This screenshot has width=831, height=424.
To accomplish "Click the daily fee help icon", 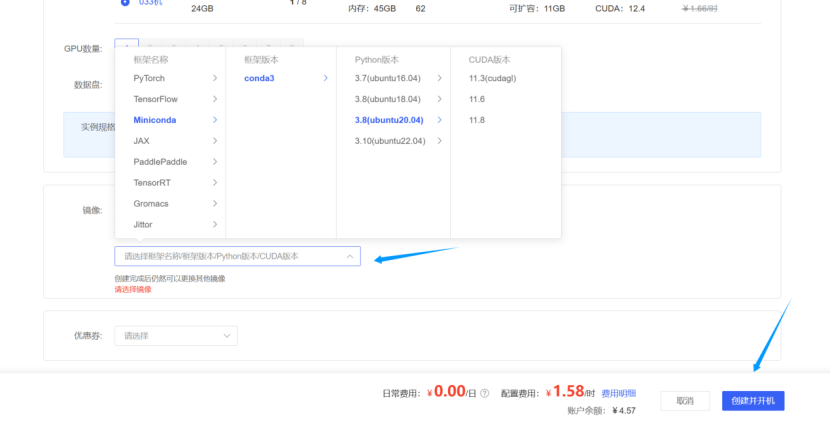I will click(484, 393).
